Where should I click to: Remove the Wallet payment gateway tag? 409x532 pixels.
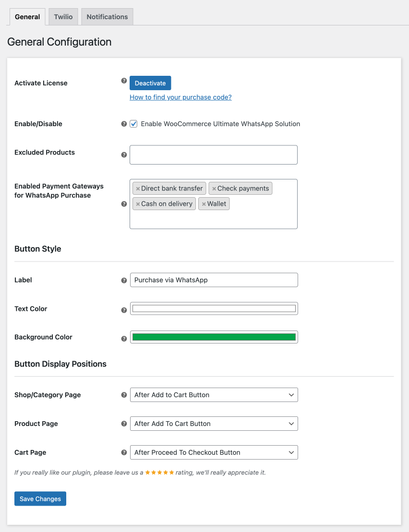pos(204,204)
